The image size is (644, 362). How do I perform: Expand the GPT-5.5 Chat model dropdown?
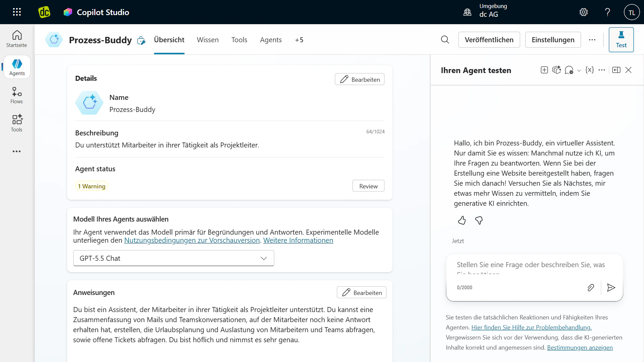(x=173, y=258)
